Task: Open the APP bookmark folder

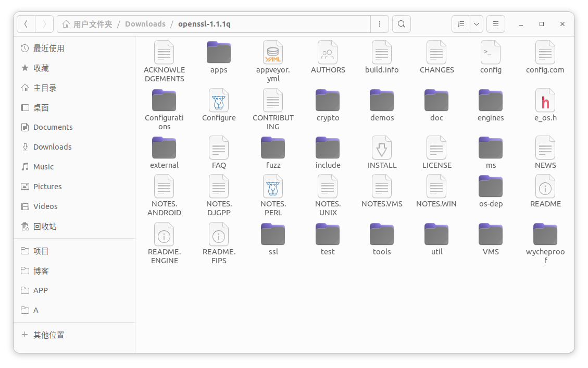Action: [x=74, y=290]
